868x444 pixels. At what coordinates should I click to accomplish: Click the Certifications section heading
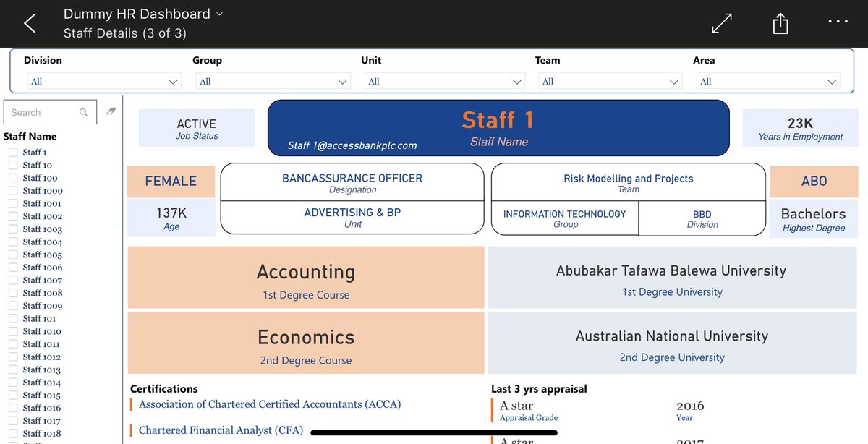163,388
